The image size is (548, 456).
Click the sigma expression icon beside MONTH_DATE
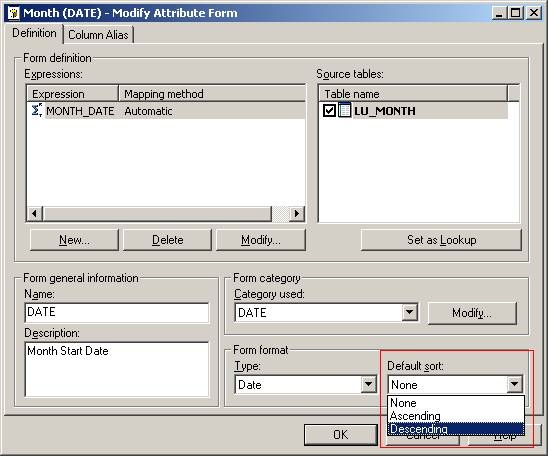[x=37, y=110]
